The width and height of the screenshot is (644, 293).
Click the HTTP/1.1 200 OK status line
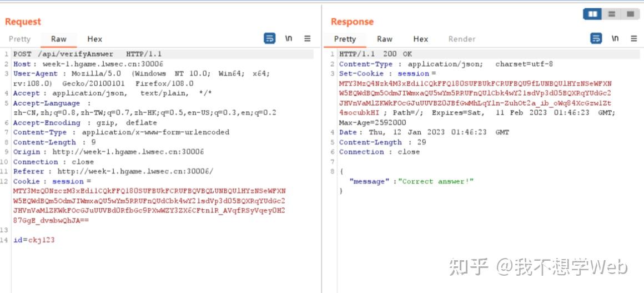coord(376,54)
